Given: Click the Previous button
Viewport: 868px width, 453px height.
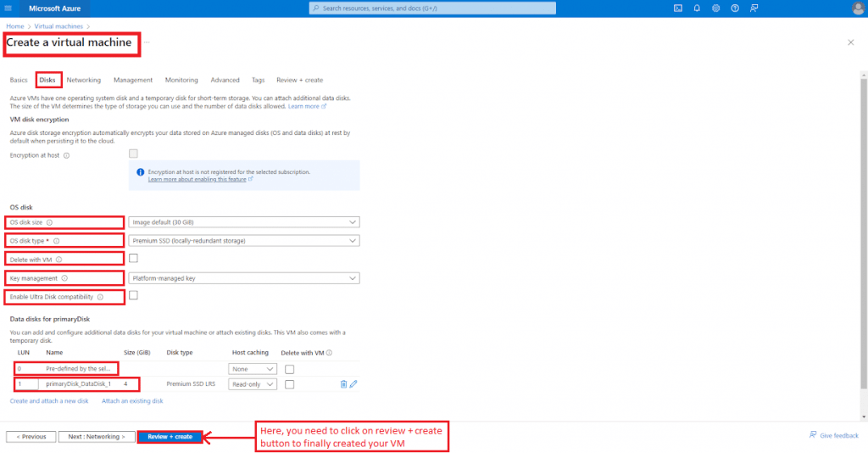Looking at the screenshot, I should pos(31,437).
